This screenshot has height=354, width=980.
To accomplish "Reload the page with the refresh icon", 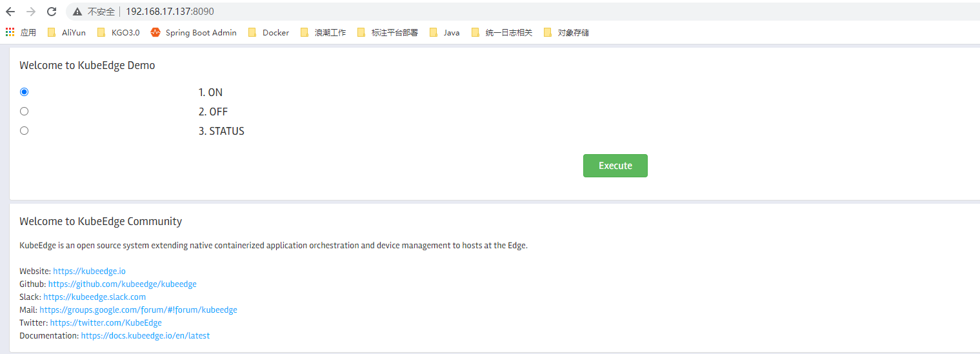I will pos(52,12).
